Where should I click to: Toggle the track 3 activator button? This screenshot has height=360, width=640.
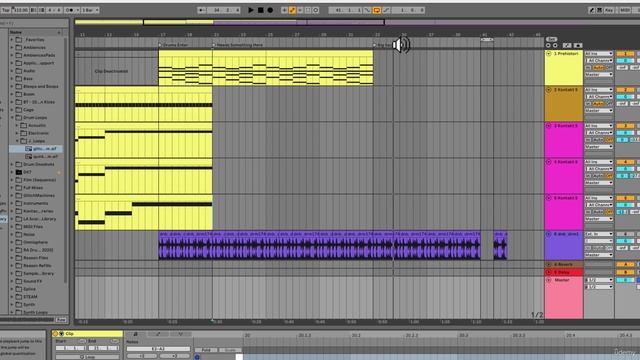click(x=625, y=126)
